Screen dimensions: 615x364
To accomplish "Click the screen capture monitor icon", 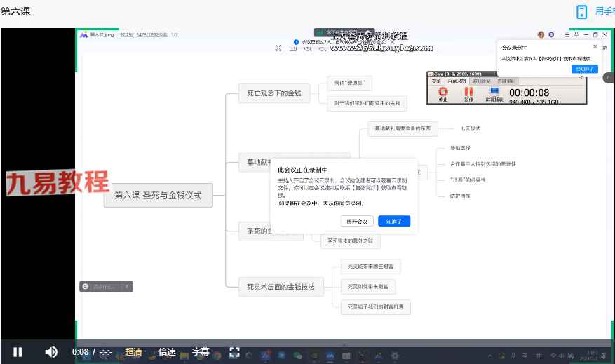I will tap(494, 92).
